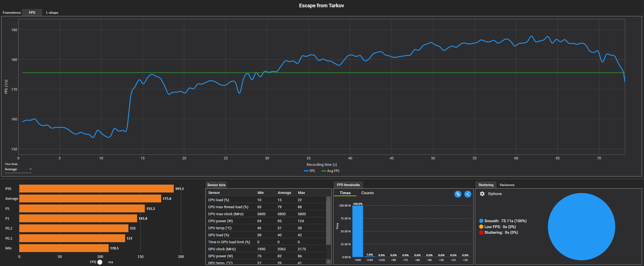Click the blue Smooth legend dot
Image resolution: width=644 pixels, height=266 pixels.
(481, 221)
